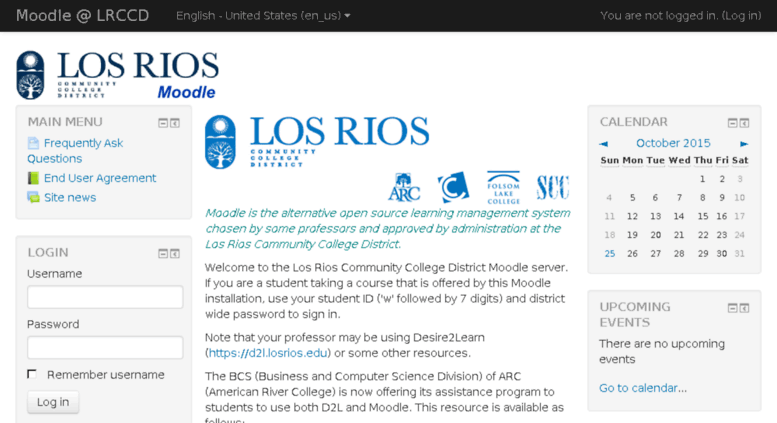Dock the Login block
777x423 pixels.
click(x=175, y=254)
